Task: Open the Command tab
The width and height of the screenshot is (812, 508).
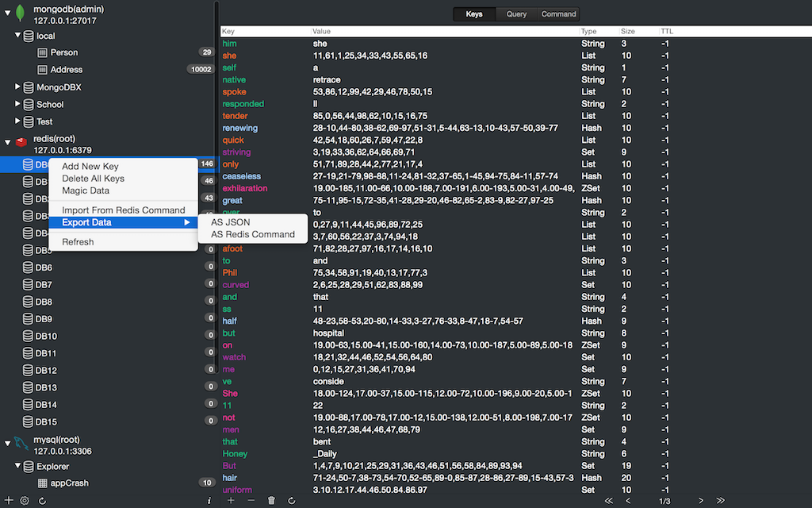Action: click(558, 14)
